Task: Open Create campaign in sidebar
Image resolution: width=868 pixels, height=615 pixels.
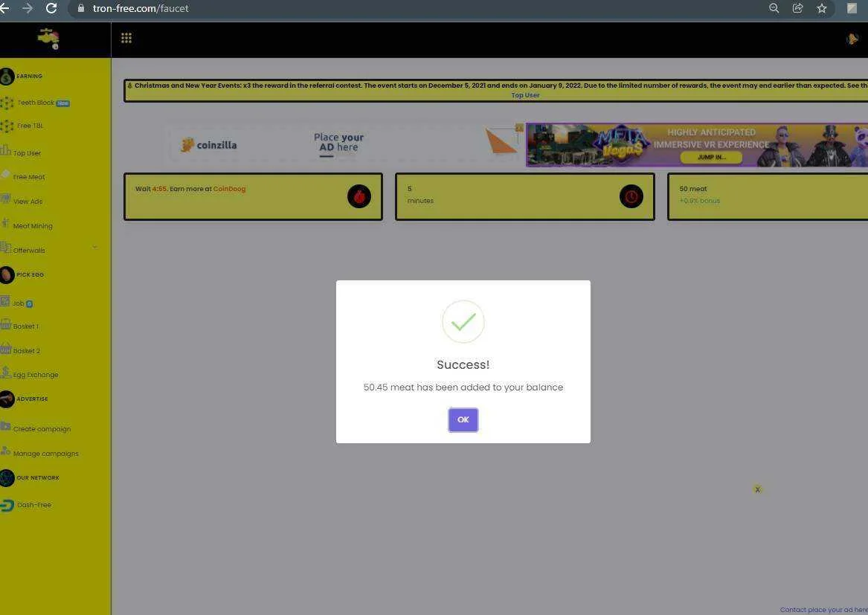Action: [42, 429]
